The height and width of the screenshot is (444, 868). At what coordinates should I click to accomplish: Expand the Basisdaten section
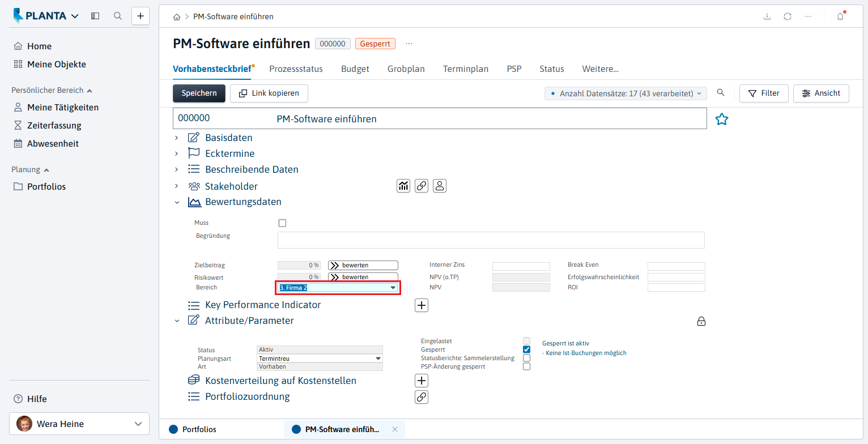point(176,138)
